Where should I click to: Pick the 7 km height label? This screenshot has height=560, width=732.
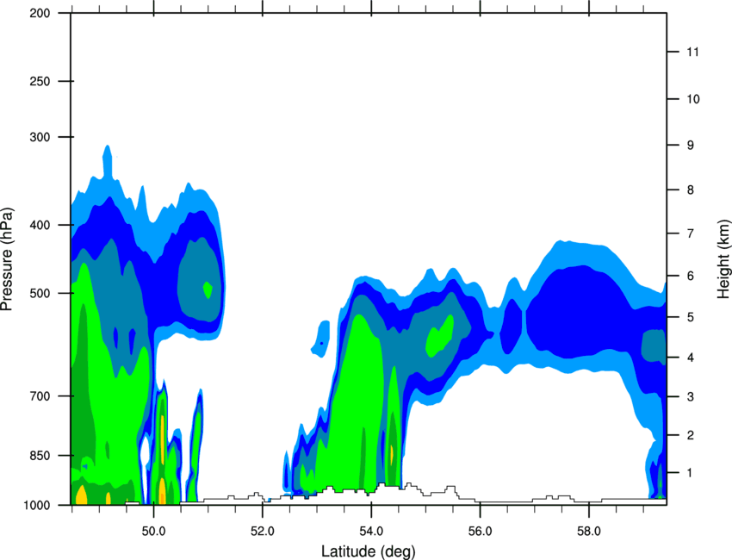point(691,233)
